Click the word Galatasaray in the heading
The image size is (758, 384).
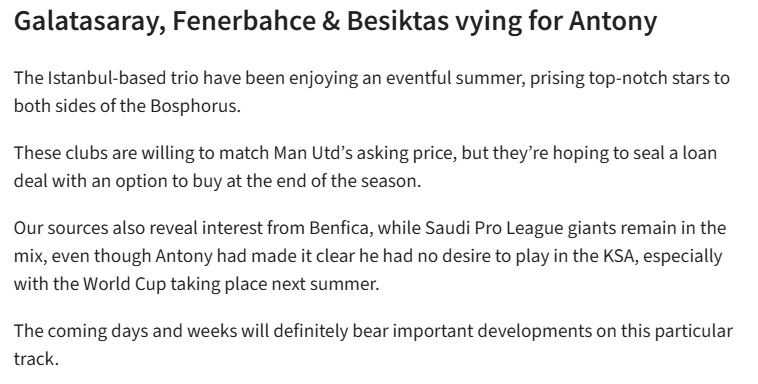(90, 22)
